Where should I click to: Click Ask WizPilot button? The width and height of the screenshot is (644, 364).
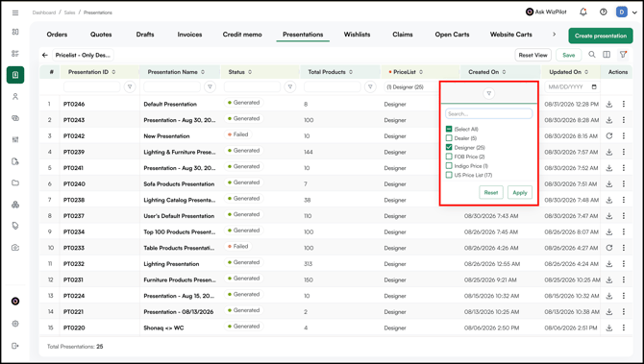pyautogui.click(x=546, y=12)
